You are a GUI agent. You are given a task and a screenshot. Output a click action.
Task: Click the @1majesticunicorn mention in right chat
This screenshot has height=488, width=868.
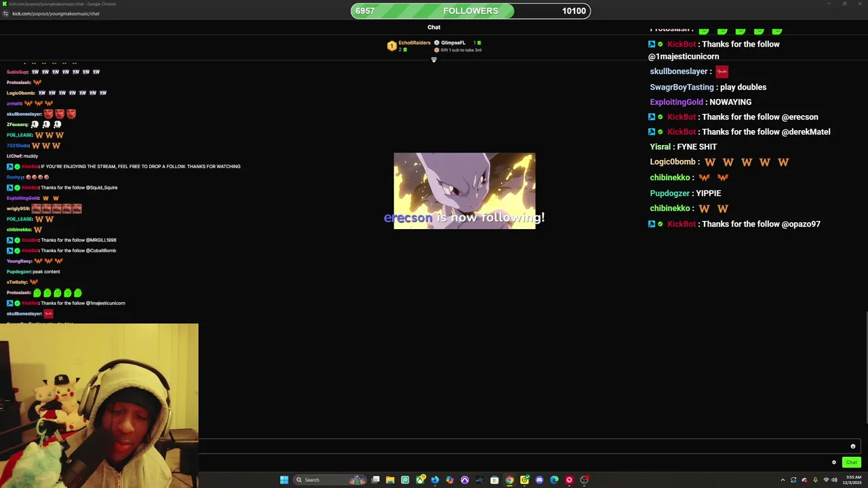(684, 56)
